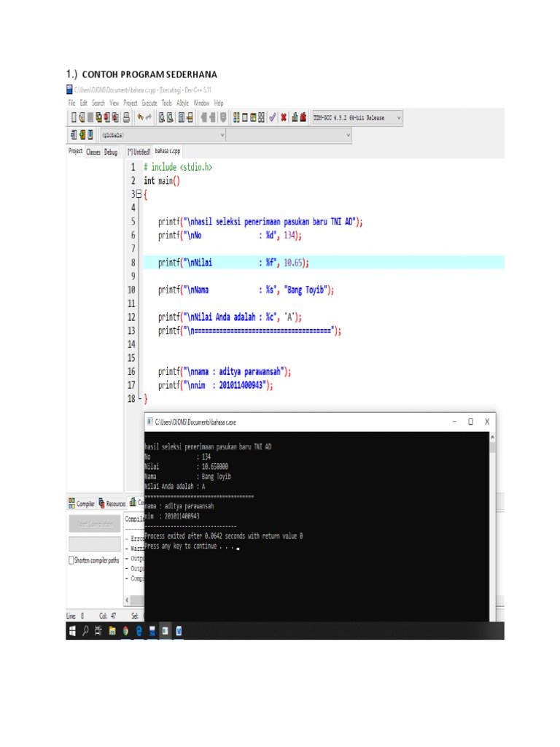
Task: Open Google Chrome from the taskbar
Action: (125, 631)
